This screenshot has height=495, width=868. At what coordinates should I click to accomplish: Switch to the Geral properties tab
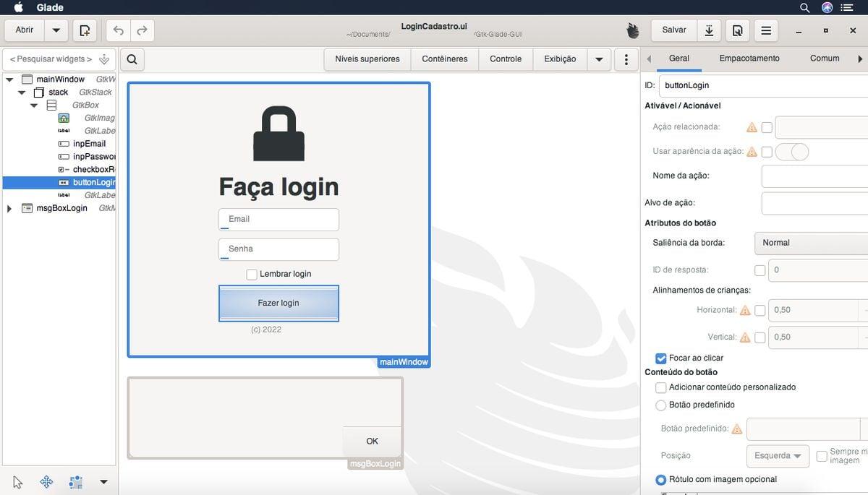[x=679, y=59]
